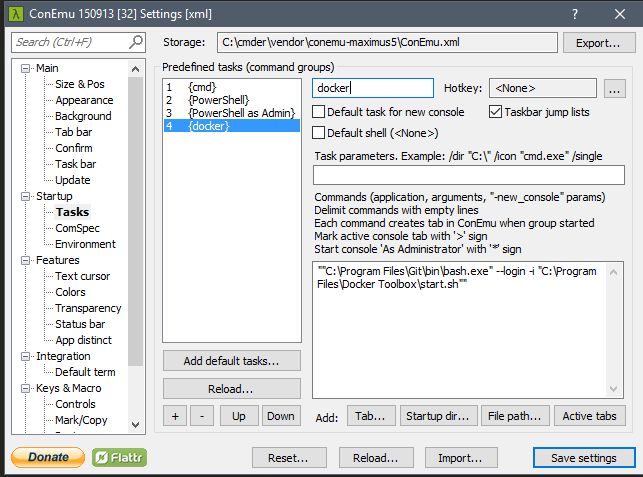Click the Startup dir... button

438,416
